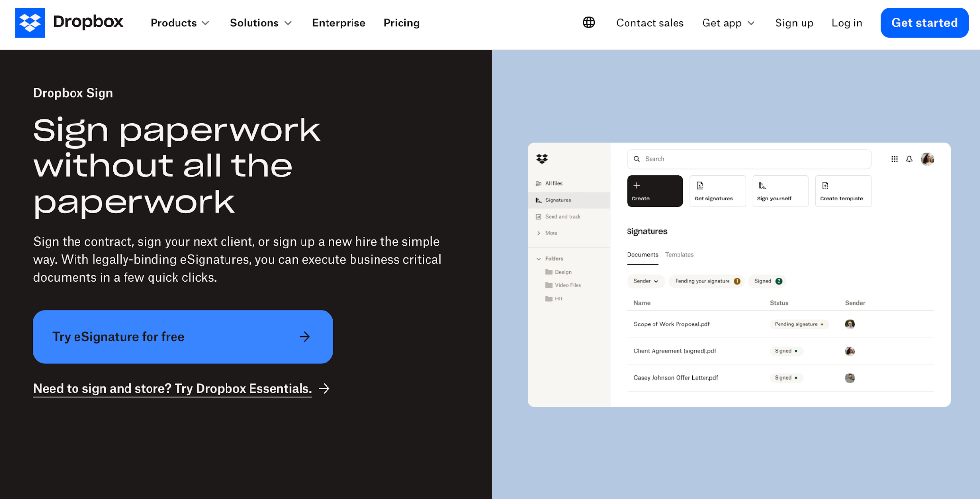Open Client Agreement (signed).pdf
Viewport: 980px width, 499px height.
(675, 351)
